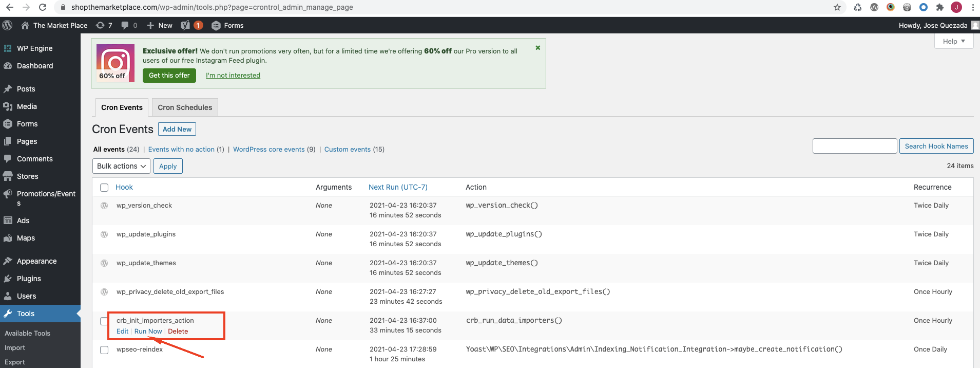Image resolution: width=980 pixels, height=368 pixels.
Task: Toggle the select-all checkbox beside Hook
Action: tap(104, 188)
